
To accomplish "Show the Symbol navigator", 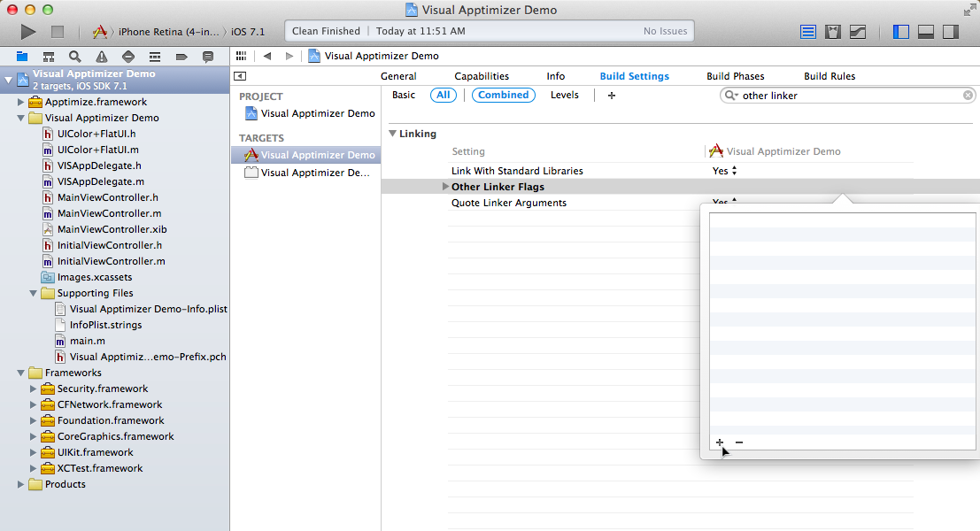I will [x=48, y=57].
